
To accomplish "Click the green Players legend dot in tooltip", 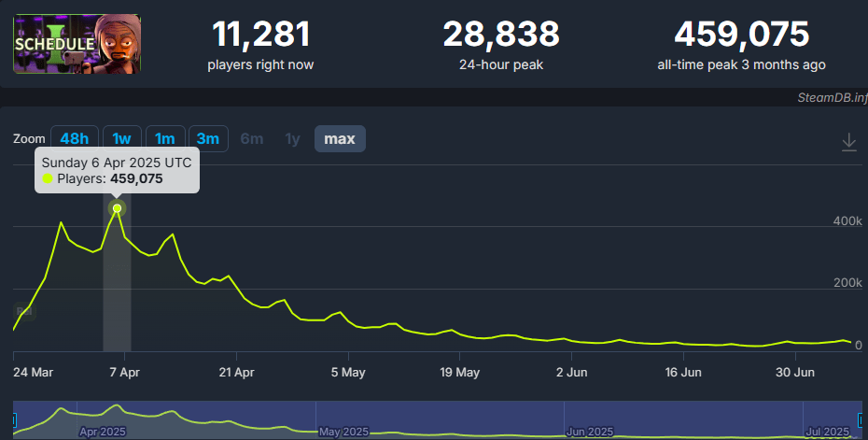I will click(x=48, y=178).
